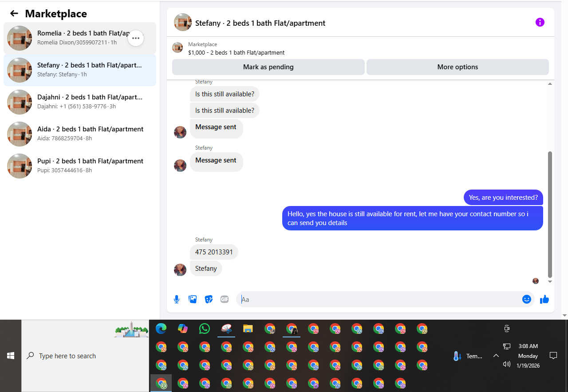Record a voice clip with the microphone icon
Image resolution: width=568 pixels, height=392 pixels.
pyautogui.click(x=177, y=299)
